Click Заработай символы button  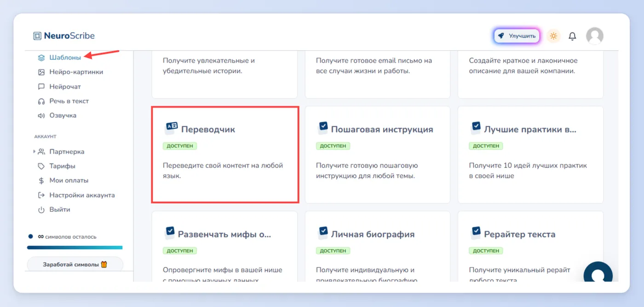tap(75, 265)
